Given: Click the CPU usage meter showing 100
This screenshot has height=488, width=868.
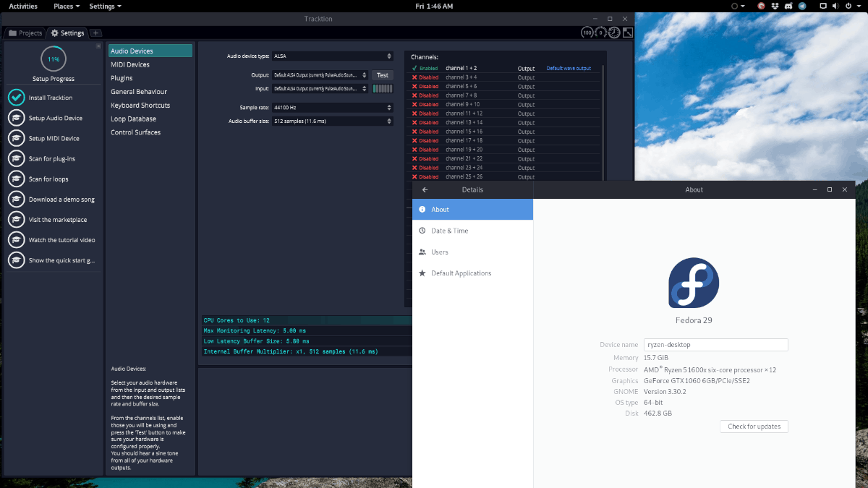Looking at the screenshot, I should [587, 33].
